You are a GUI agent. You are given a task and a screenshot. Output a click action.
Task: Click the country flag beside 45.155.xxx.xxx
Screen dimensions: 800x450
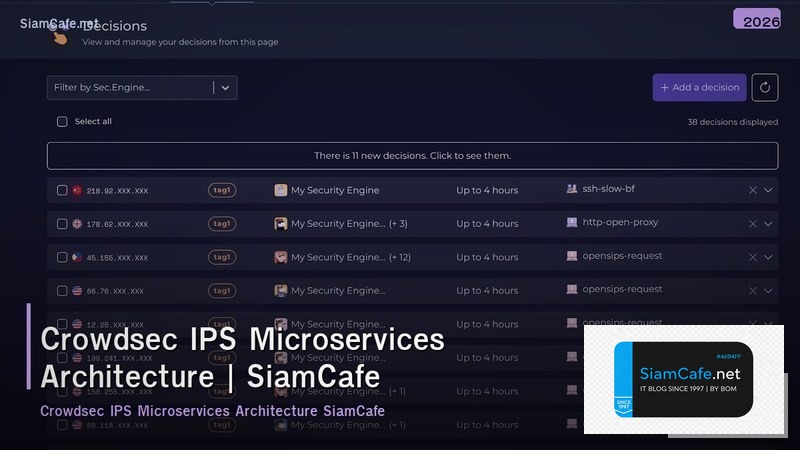(x=77, y=257)
